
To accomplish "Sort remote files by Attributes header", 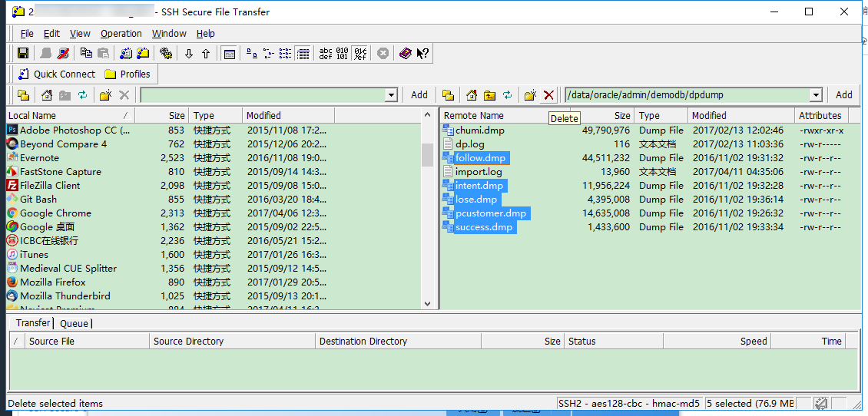I will click(820, 116).
